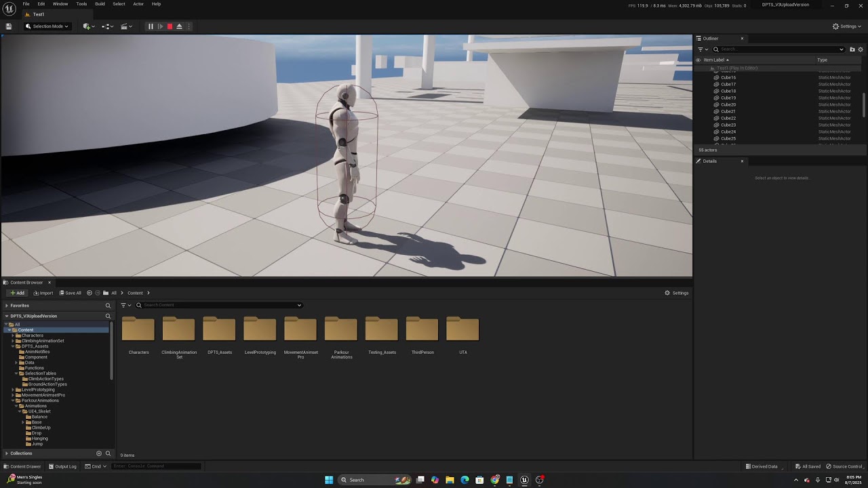Click the Save level icon in toolbar
868x488 pixels.
9,26
